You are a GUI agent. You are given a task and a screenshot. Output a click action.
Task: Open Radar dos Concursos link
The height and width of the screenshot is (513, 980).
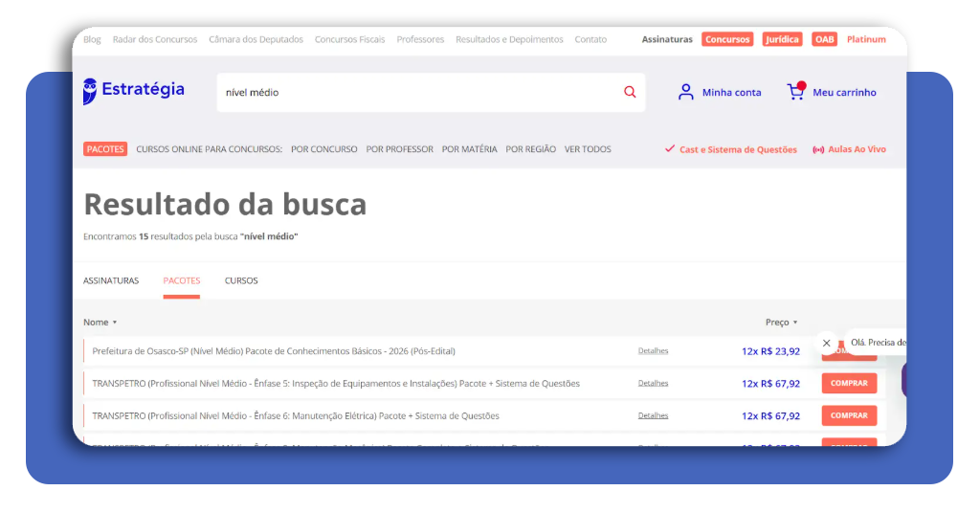(155, 39)
